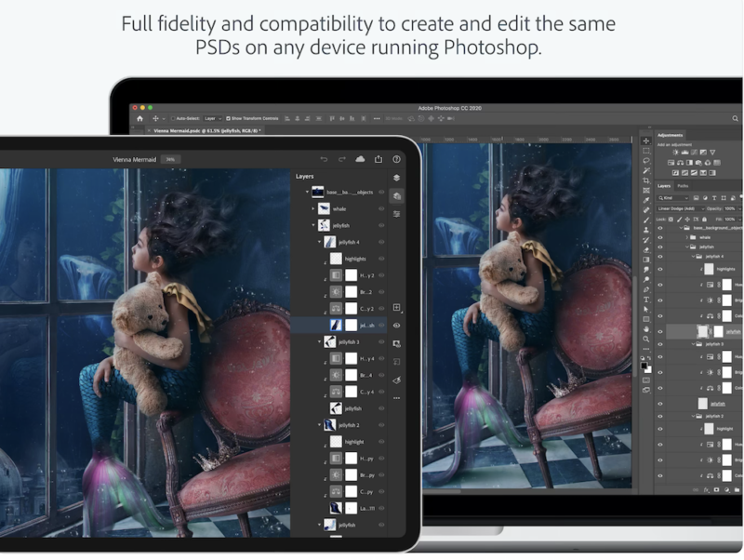
Task: Switch to the Paths tab
Action: click(683, 186)
